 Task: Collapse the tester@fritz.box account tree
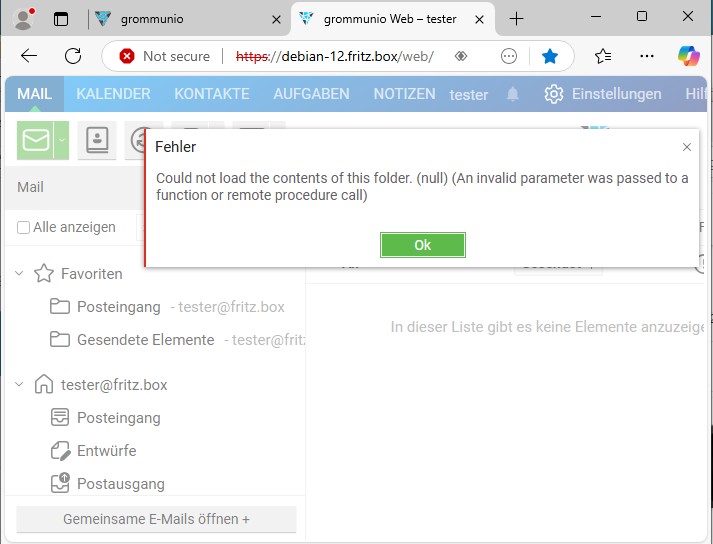pyautogui.click(x=20, y=384)
